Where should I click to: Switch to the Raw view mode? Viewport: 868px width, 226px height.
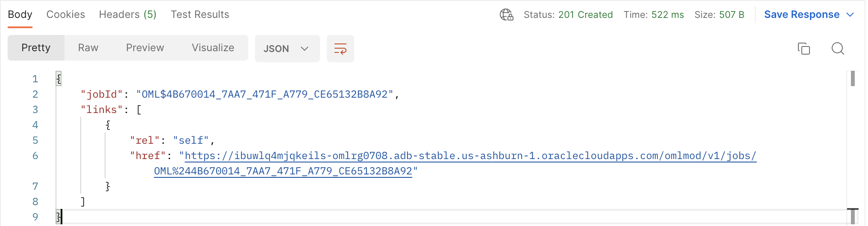pyautogui.click(x=88, y=48)
